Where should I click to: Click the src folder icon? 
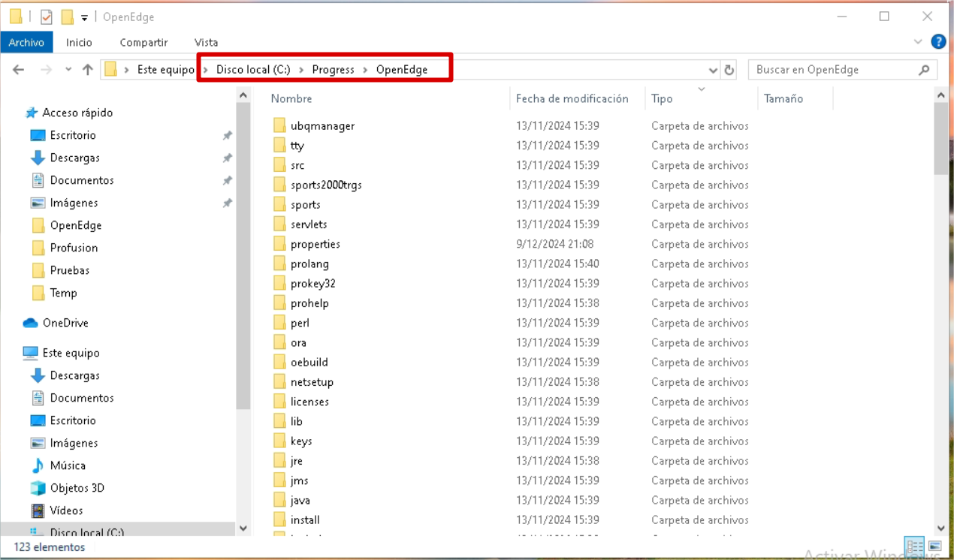tap(279, 165)
